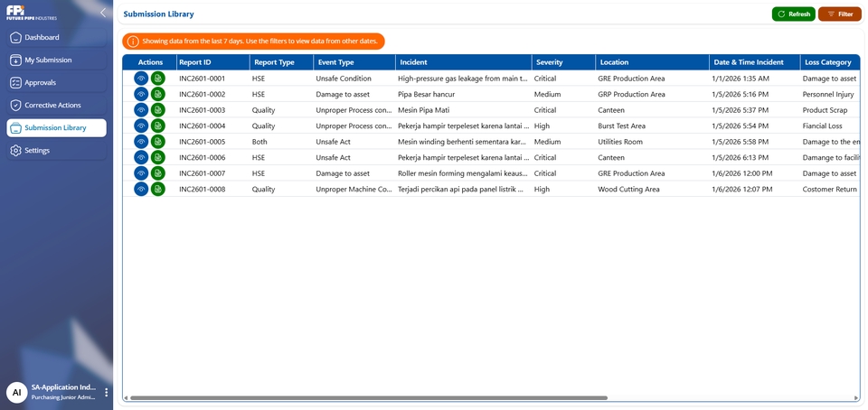Viewport: 868px width, 410px height.
Task: Collapse the sidebar with the chevron arrow
Action: [103, 13]
